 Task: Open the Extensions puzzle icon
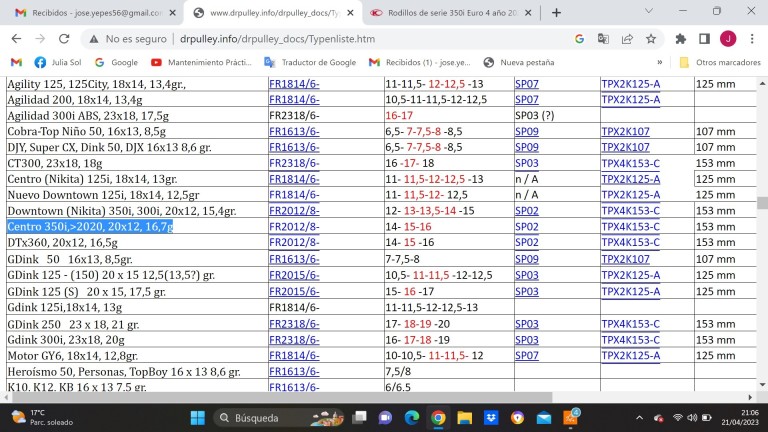681,39
